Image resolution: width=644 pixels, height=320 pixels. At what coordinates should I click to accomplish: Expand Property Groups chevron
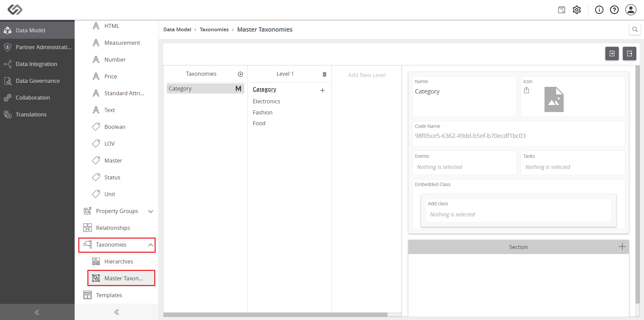click(151, 211)
